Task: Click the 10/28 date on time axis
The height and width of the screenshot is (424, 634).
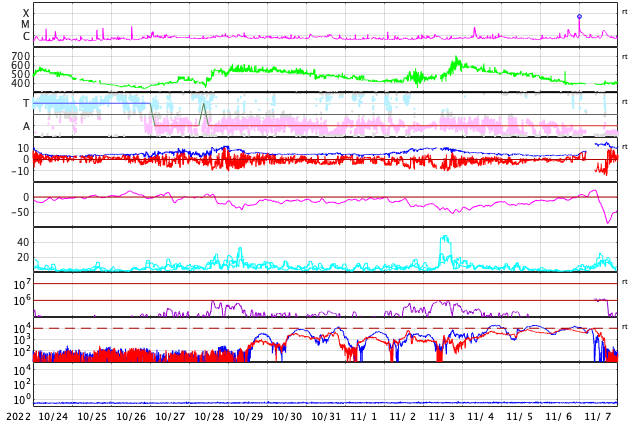Action: [x=209, y=416]
